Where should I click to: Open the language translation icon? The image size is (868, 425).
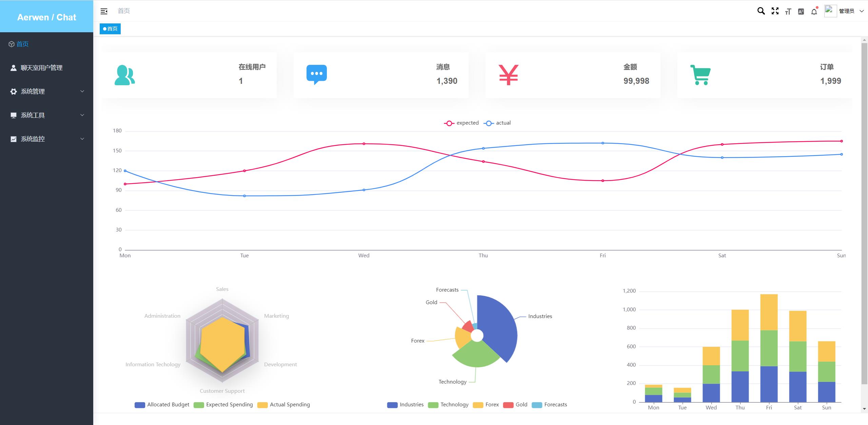point(801,12)
